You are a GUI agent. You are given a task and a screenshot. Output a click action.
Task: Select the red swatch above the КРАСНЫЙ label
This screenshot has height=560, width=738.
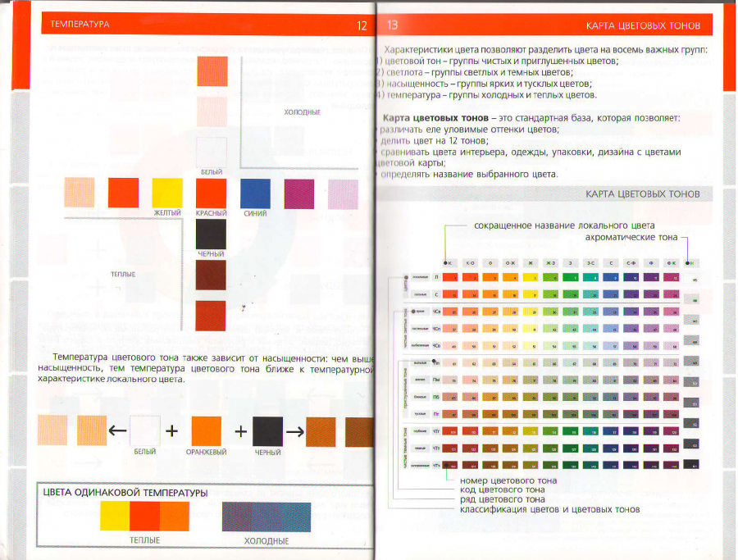pos(211,193)
